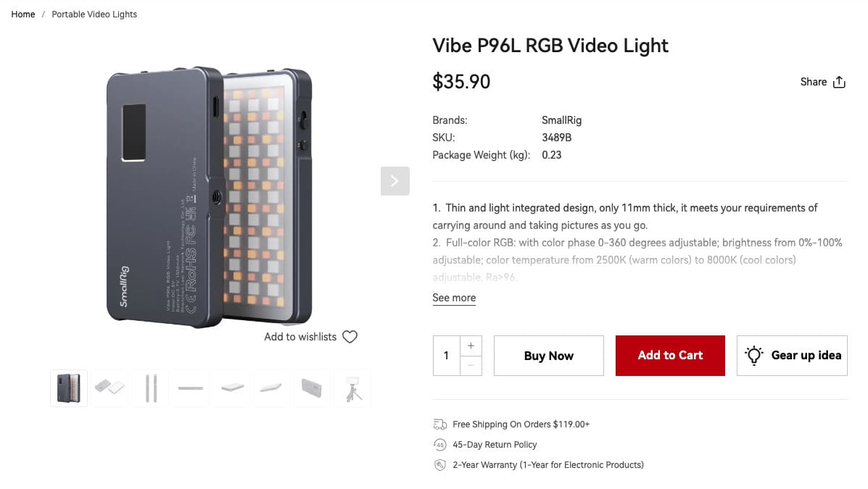
Task: Select the second thumbnail with two lights
Action: coord(109,388)
